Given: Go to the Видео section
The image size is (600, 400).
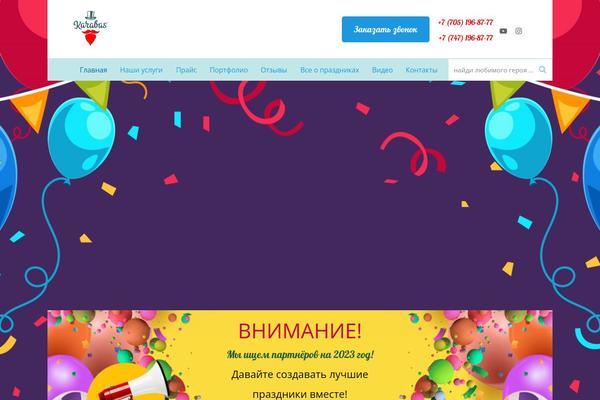Looking at the screenshot, I should (x=382, y=70).
